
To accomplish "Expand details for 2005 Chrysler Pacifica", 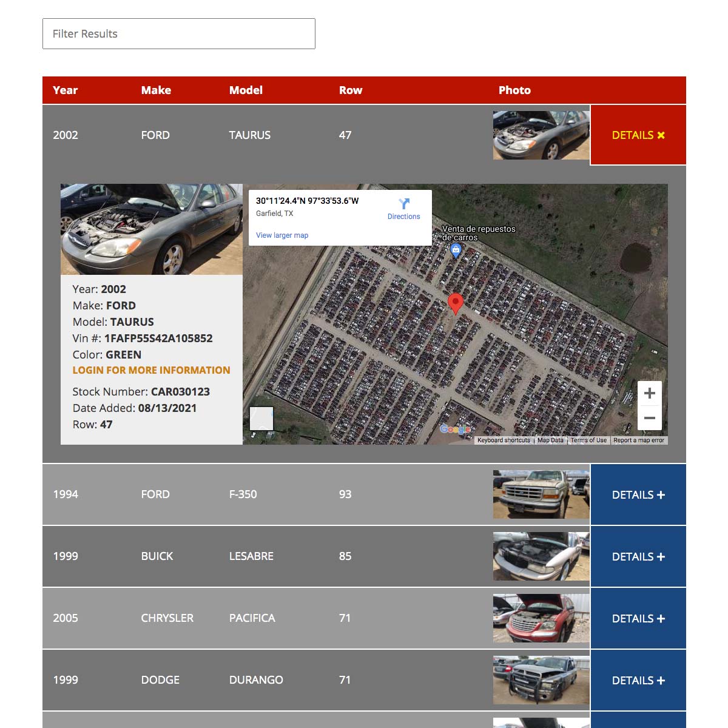I will (x=638, y=619).
